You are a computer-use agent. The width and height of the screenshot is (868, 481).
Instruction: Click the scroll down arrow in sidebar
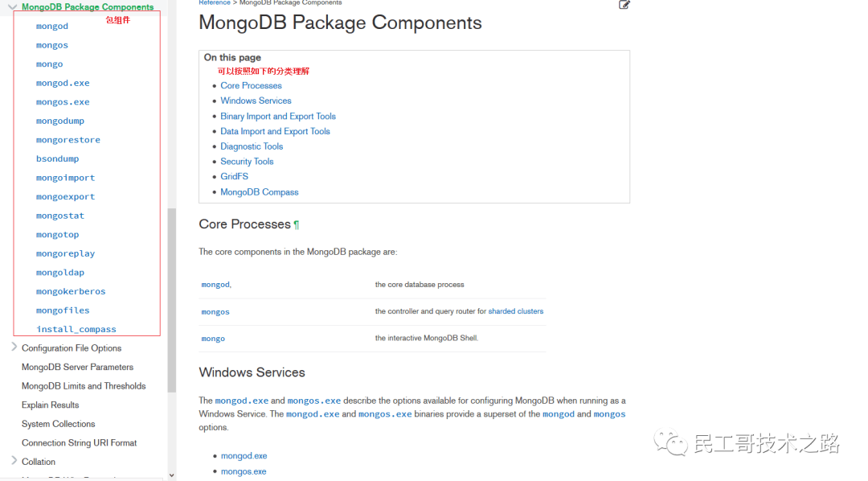point(172,475)
